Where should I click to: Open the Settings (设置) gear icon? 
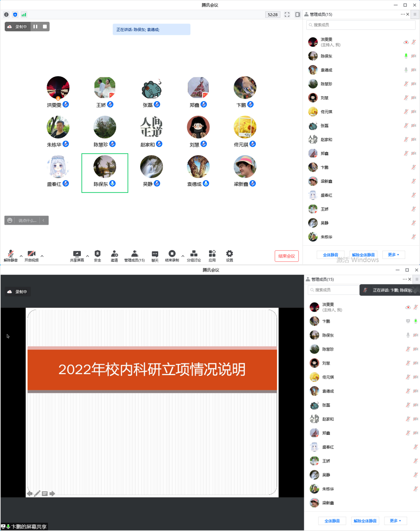pos(229,254)
